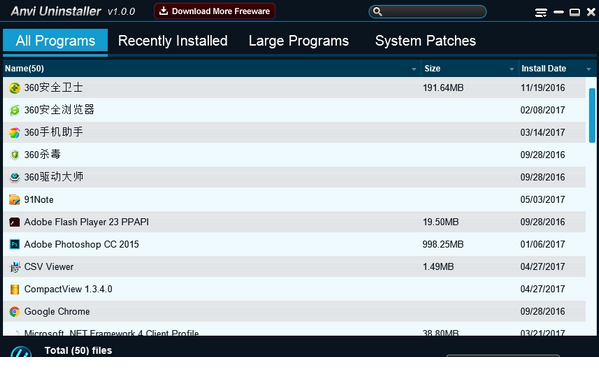
Task: Click in the search input field
Action: (428, 11)
